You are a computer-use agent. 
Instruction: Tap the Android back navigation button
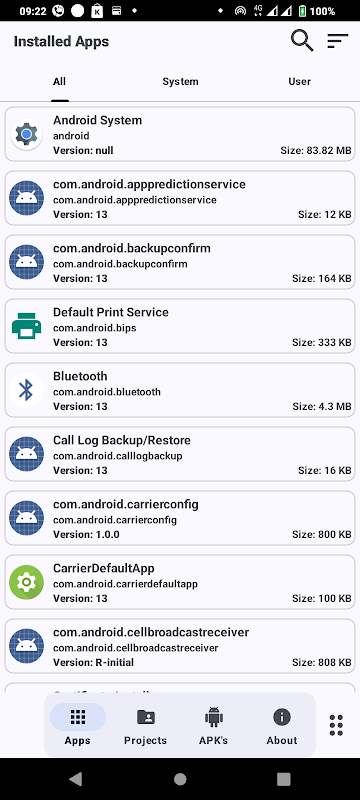(x=75, y=779)
